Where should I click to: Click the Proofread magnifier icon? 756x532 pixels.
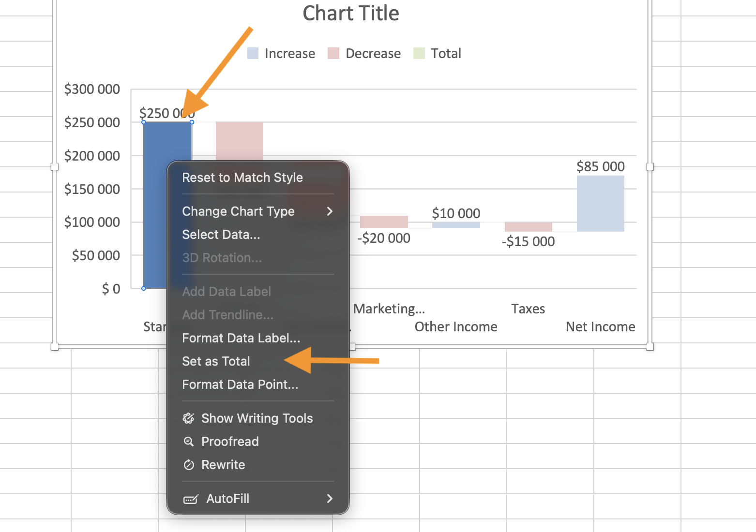click(188, 442)
